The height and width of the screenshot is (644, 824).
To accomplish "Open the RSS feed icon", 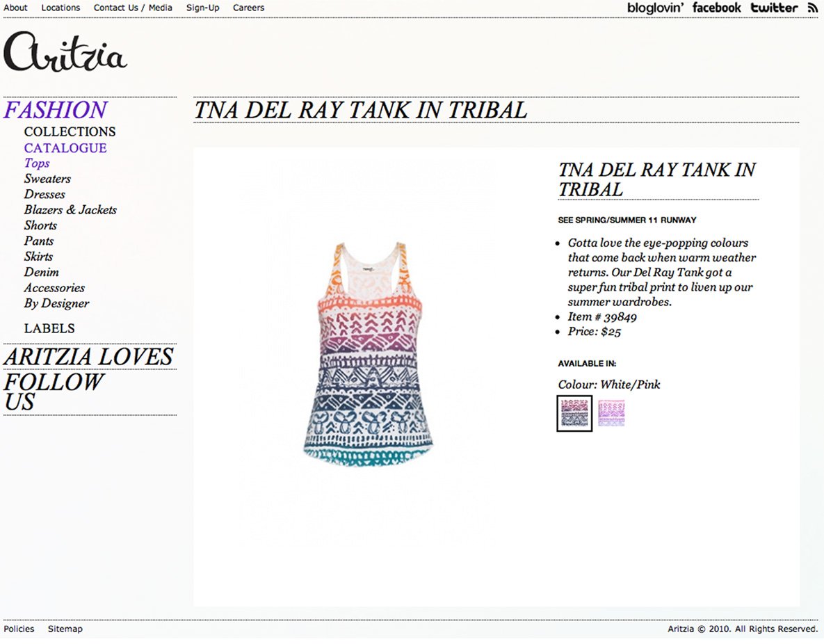I will (813, 8).
